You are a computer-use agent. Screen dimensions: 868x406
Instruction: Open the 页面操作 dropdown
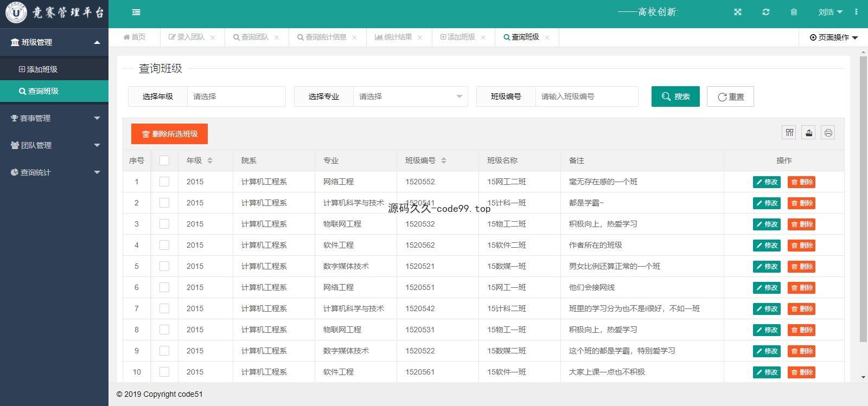click(834, 37)
